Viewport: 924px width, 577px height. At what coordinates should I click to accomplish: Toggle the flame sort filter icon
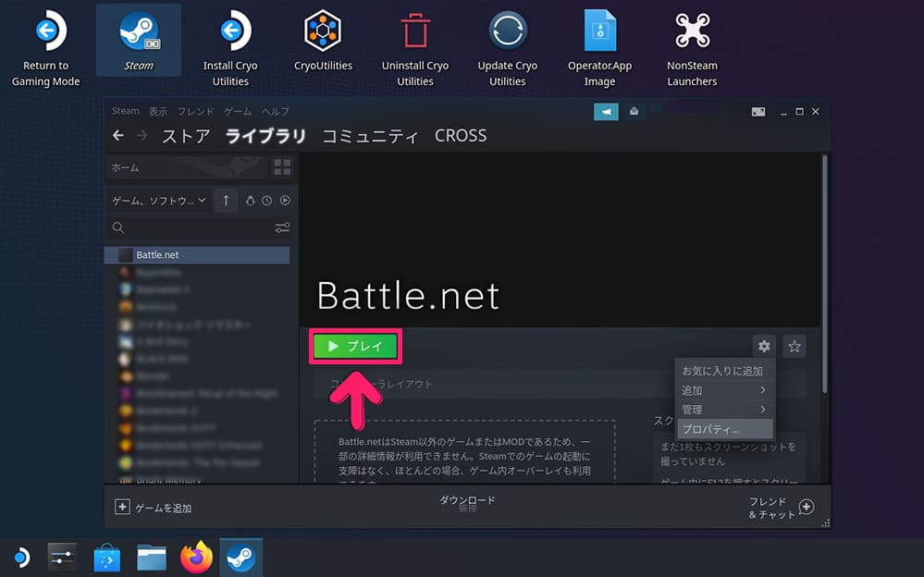(251, 201)
